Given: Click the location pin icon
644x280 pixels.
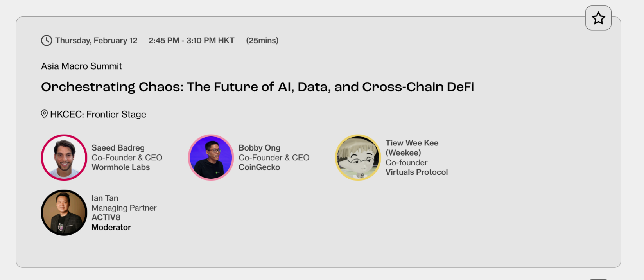Looking at the screenshot, I should pyautogui.click(x=45, y=114).
